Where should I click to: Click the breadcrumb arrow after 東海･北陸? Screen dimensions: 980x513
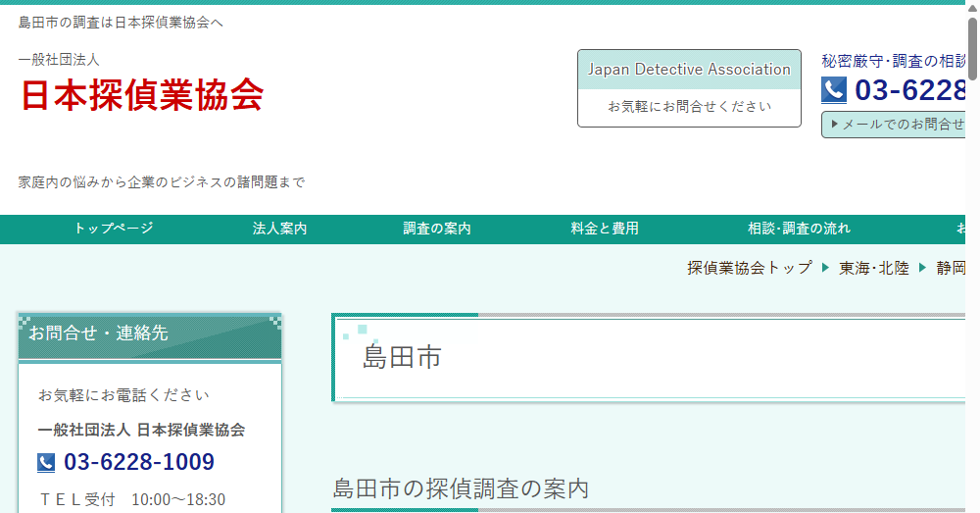[922, 268]
